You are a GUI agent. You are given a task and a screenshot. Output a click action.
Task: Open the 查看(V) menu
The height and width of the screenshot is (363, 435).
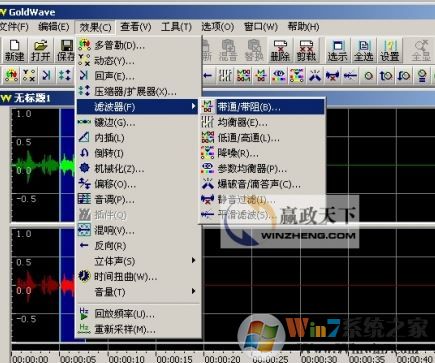click(136, 27)
